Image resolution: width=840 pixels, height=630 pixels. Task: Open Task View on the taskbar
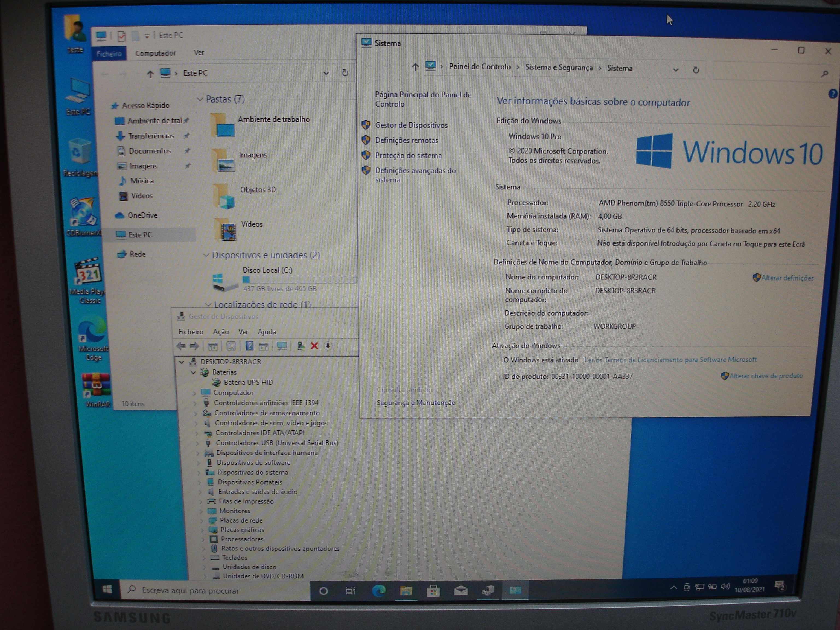pyautogui.click(x=350, y=591)
